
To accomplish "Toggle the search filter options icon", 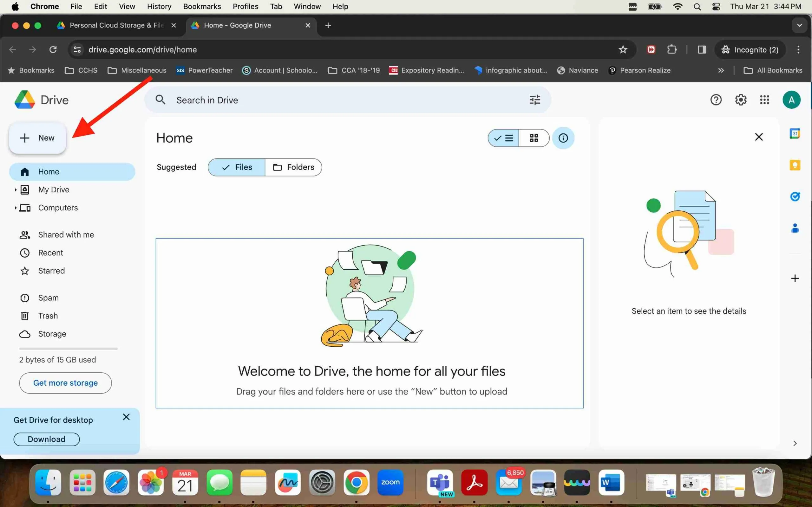I will tap(535, 99).
